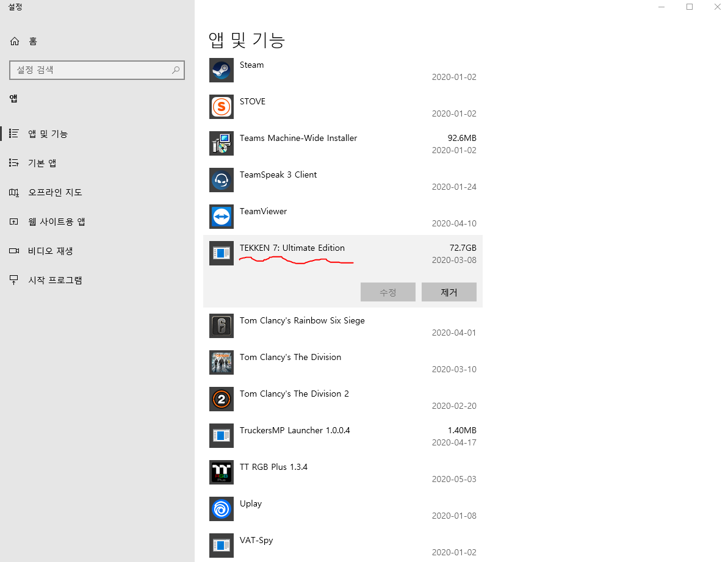This screenshot has width=728, height=562.
Task: Click the 비디오 재생 video icon
Action: [x=14, y=251]
